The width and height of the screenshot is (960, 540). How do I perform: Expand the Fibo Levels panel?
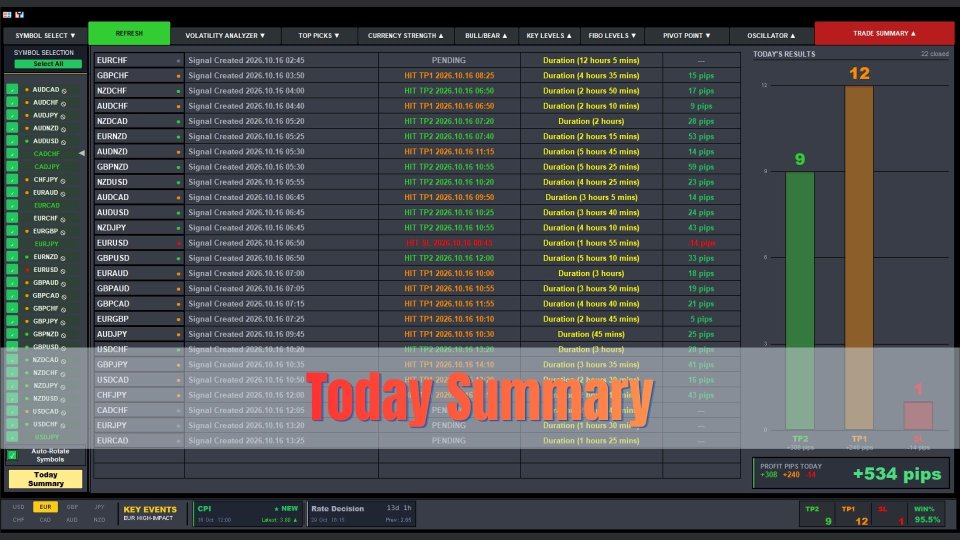[612, 36]
